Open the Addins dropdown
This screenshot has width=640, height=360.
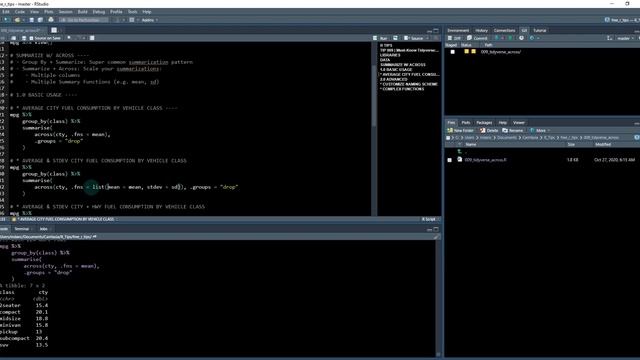click(149, 20)
